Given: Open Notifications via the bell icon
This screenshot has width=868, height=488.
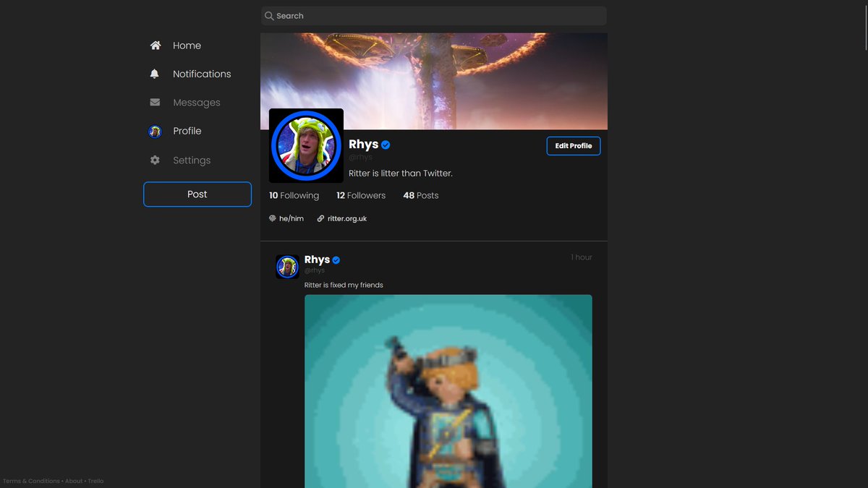Looking at the screenshot, I should click(x=154, y=73).
